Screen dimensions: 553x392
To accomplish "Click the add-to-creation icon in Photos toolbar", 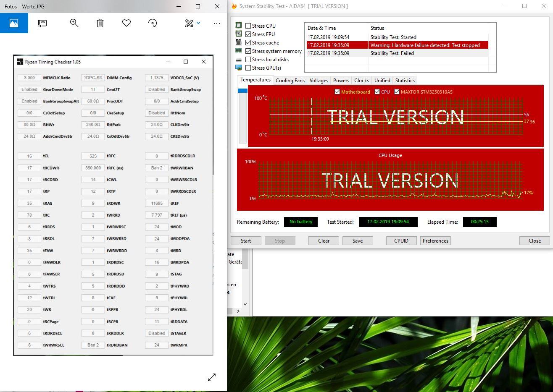I will pos(42,24).
